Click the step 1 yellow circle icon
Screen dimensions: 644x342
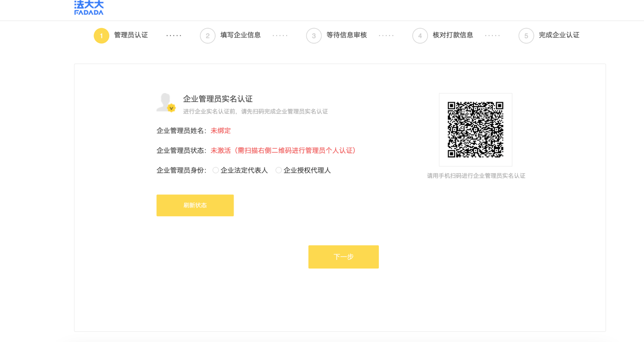pyautogui.click(x=101, y=36)
